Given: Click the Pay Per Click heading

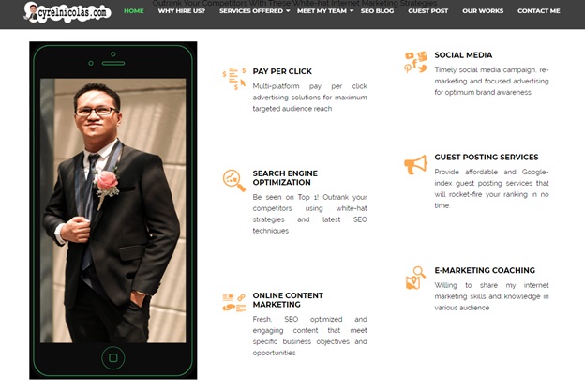Looking at the screenshot, I should (x=282, y=71).
